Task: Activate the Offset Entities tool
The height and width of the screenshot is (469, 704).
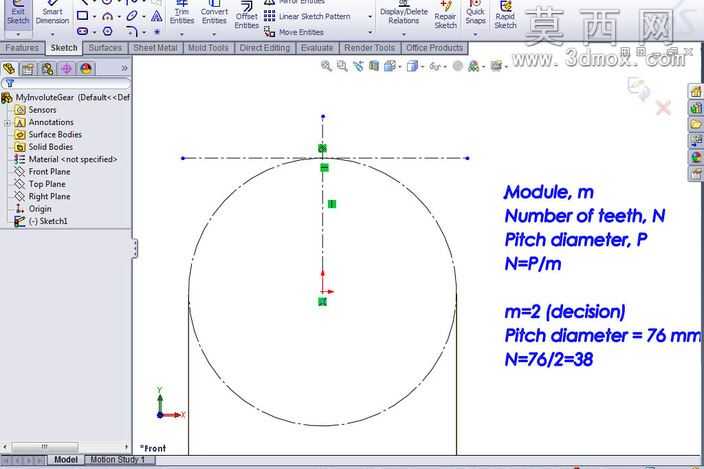Action: click(x=246, y=16)
